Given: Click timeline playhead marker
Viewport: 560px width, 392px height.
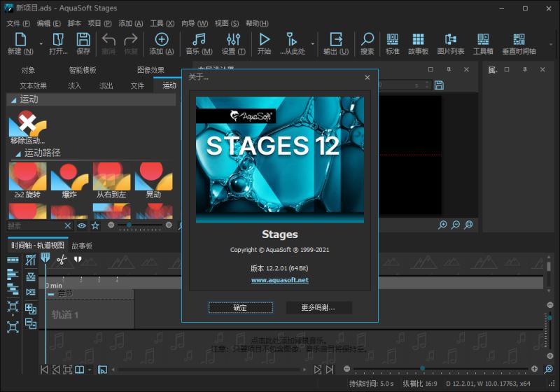Looking at the screenshot, I should tap(45, 258).
